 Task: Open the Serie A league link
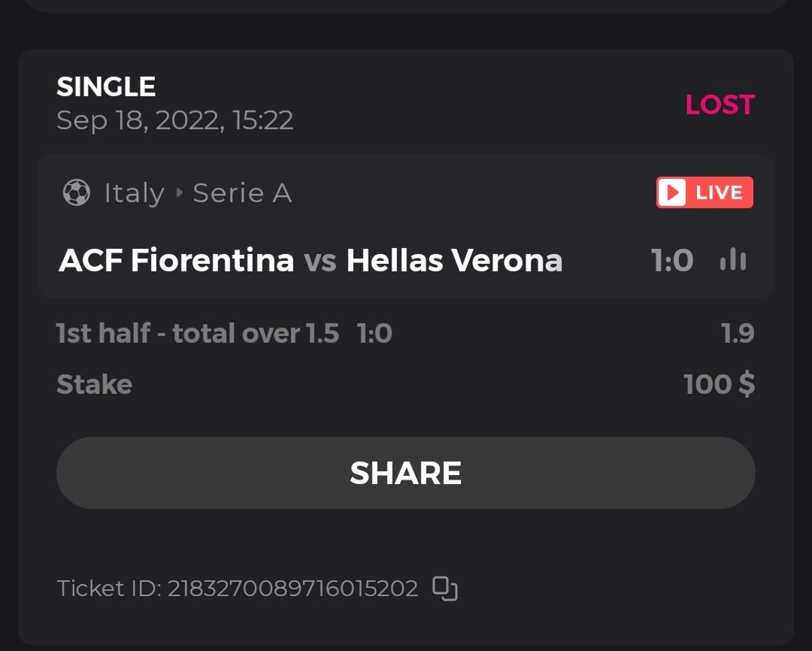point(242,193)
